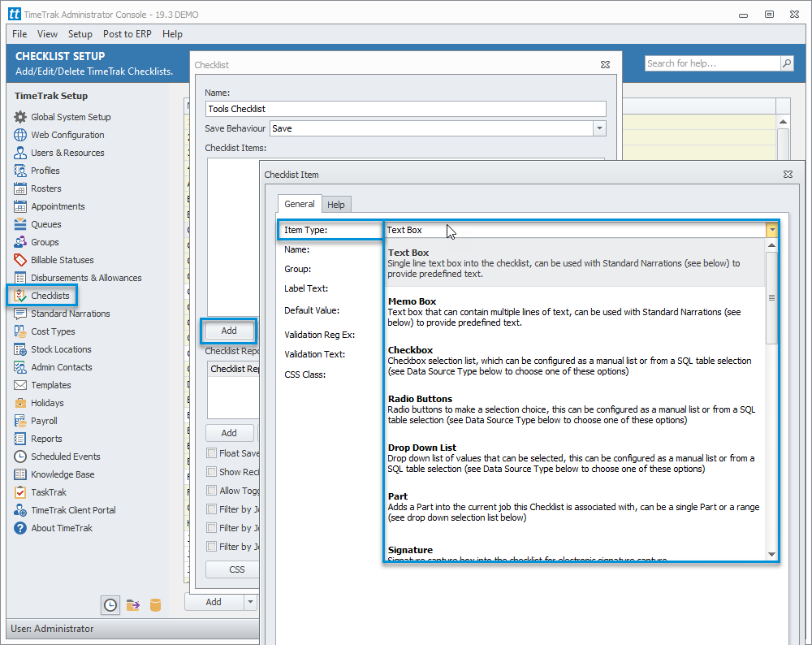The width and height of the screenshot is (812, 645).
Task: Select the General tab in Checklist Item
Action: (300, 204)
